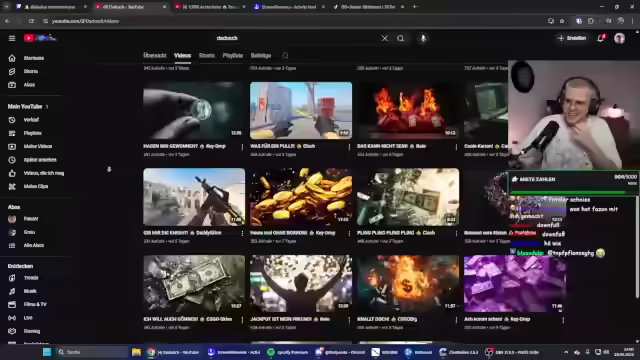Switch to the Shorts channel tab
640x360 pixels.
point(207,56)
